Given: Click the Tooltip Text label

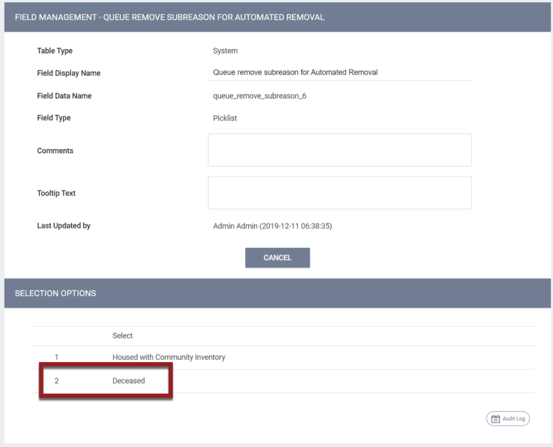Looking at the screenshot, I should click(56, 193).
